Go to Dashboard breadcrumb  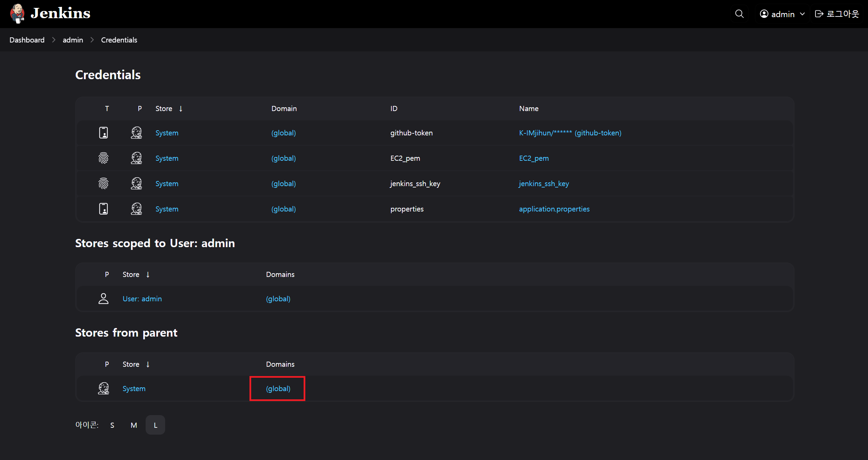tap(27, 40)
